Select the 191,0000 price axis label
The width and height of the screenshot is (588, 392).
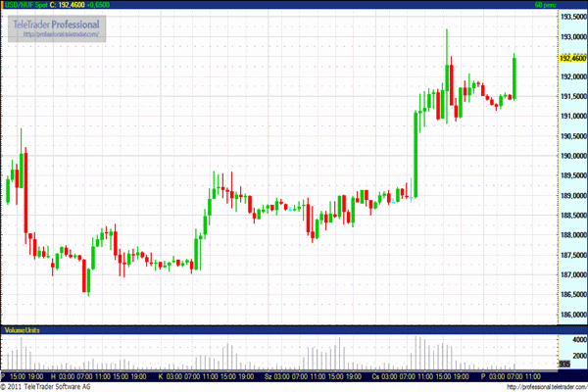(573, 117)
